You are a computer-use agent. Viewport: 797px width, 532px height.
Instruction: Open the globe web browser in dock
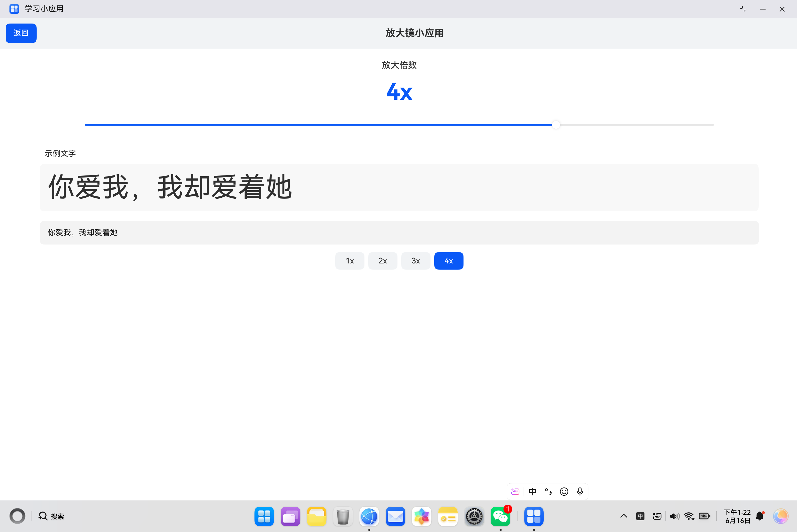369,516
